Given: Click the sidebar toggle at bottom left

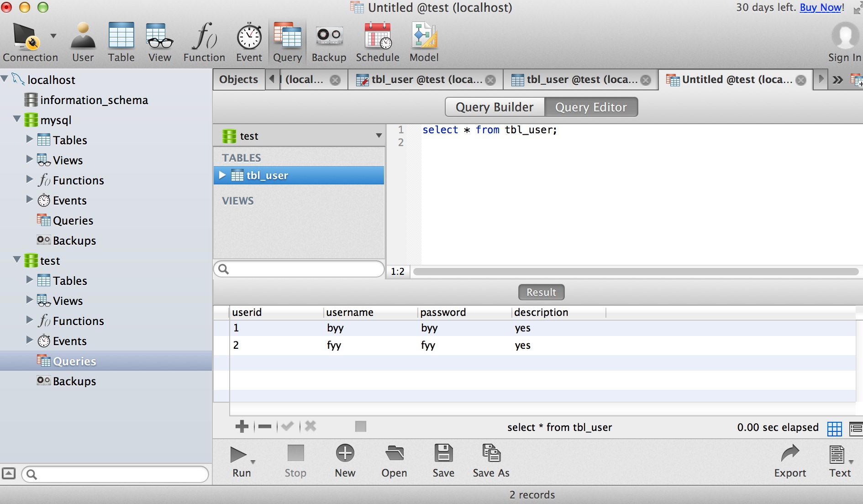Looking at the screenshot, I should (9, 473).
